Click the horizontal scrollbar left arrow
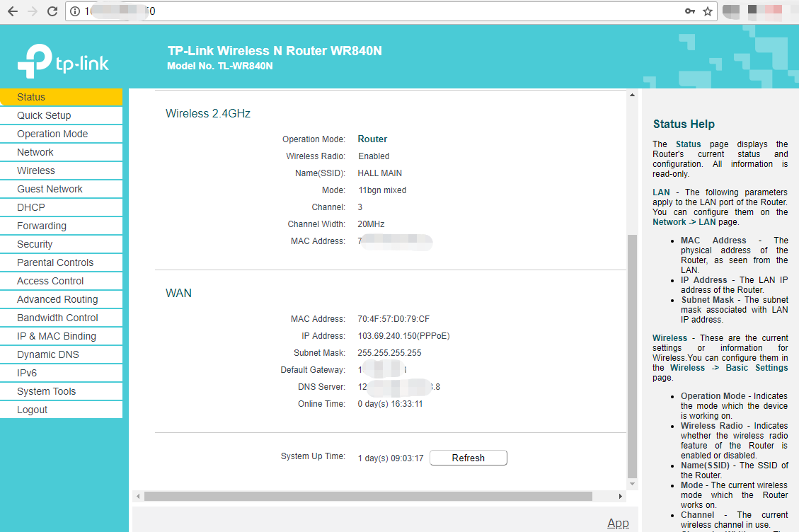This screenshot has width=799, height=532. coord(138,497)
